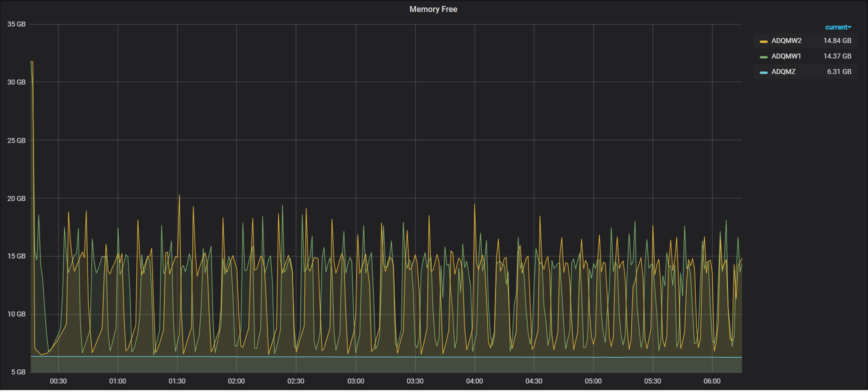868x392 pixels.
Task: Click the 05:30 time axis label
Action: click(x=653, y=381)
